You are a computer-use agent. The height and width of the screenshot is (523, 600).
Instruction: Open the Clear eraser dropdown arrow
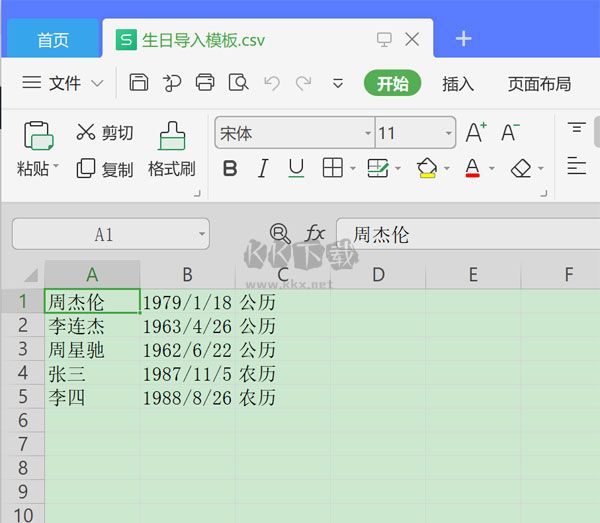click(x=541, y=168)
